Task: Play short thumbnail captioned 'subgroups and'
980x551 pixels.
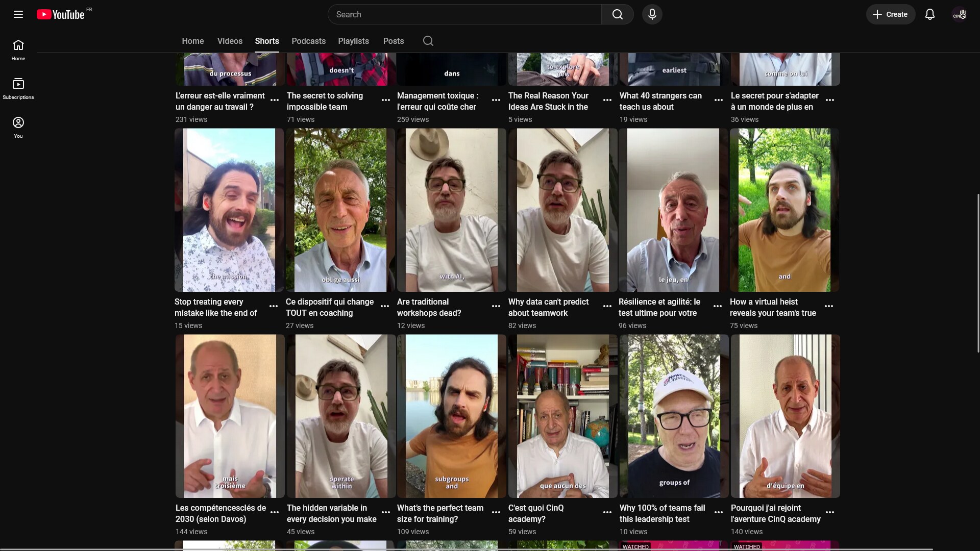Action: pos(452,416)
